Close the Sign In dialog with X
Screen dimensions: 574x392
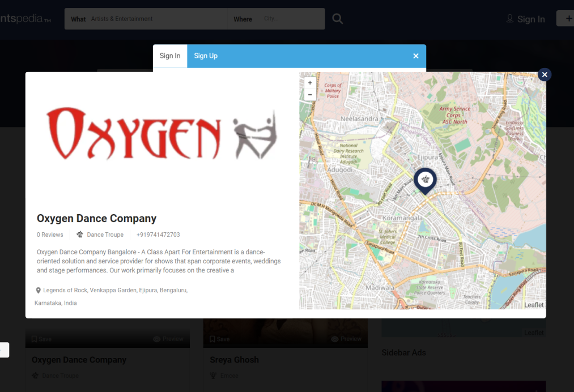coord(416,56)
